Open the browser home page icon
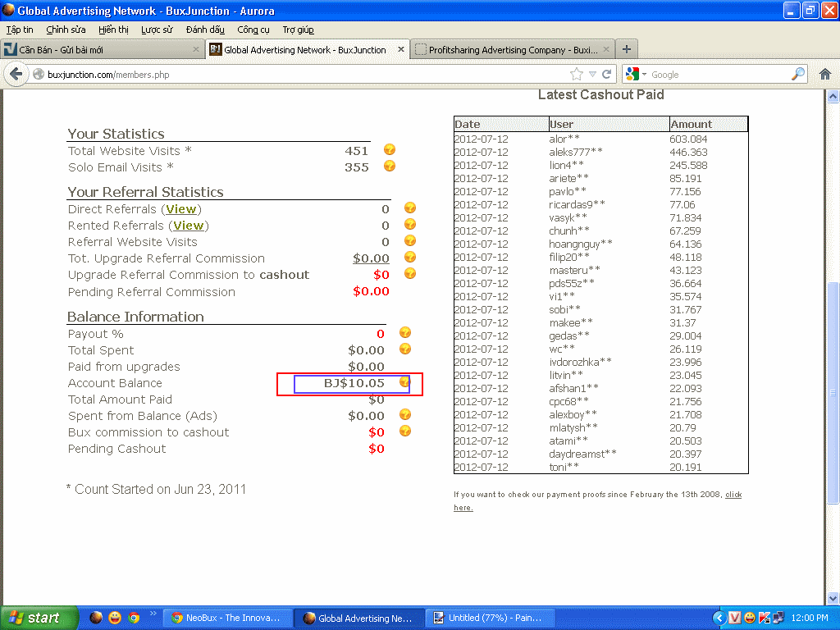The image size is (840, 630). [825, 74]
